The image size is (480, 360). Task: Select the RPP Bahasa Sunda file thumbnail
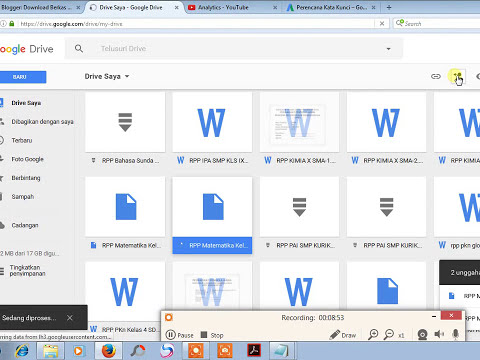click(x=125, y=122)
